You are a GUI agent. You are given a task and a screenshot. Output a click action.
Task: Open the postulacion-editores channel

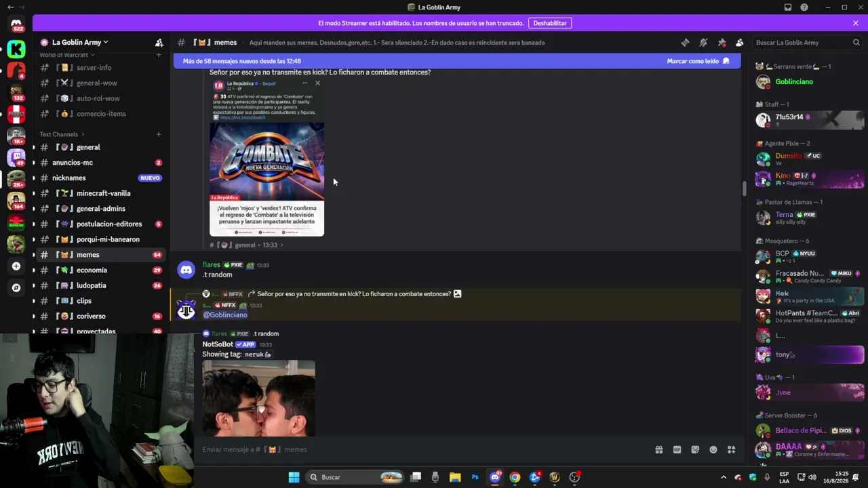101,224
